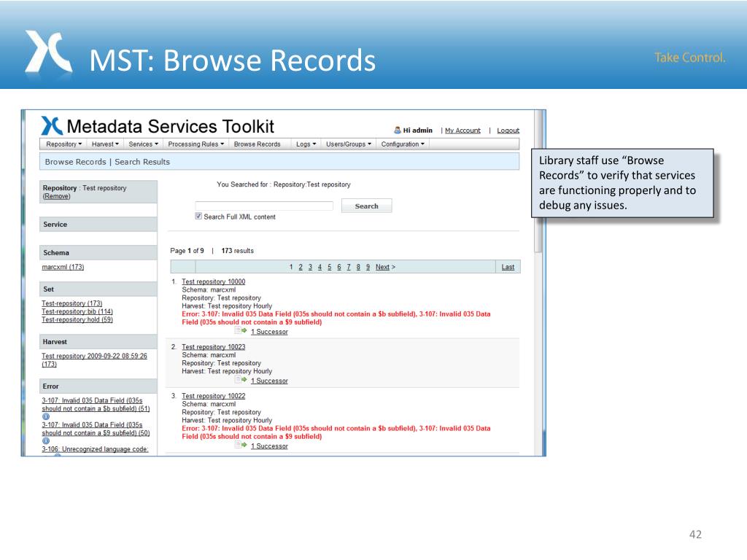Click successor arrow icon for record 10023
747x560 pixels.
(x=241, y=379)
